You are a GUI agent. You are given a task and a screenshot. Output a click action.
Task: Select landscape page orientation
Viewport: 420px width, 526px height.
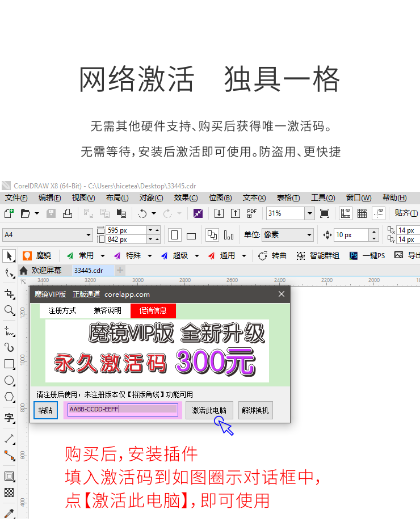[x=191, y=236]
